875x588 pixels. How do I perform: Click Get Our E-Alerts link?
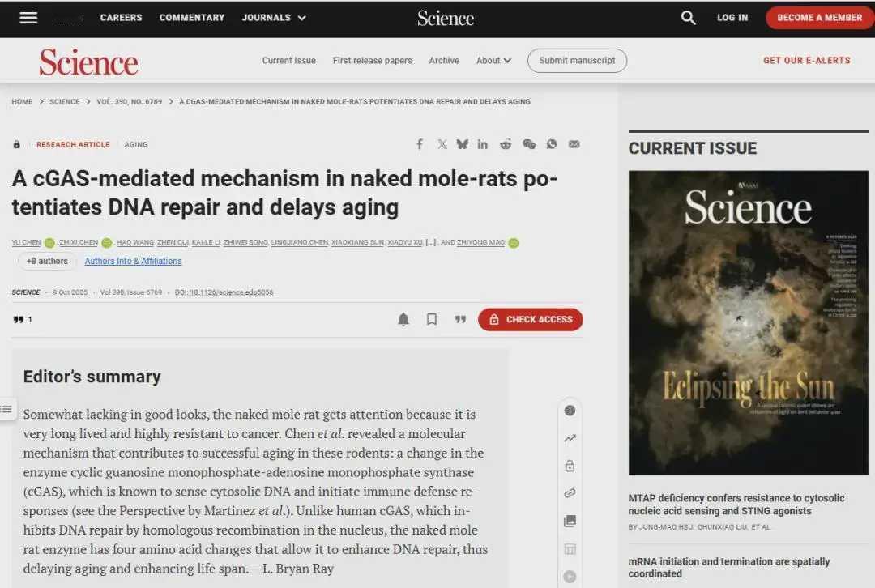pyautogui.click(x=807, y=60)
